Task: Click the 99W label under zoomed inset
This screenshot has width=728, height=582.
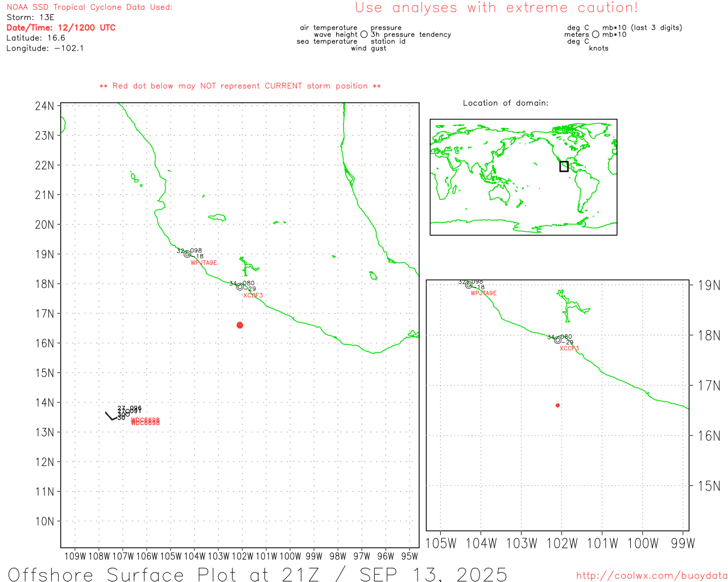Action: pos(683,543)
